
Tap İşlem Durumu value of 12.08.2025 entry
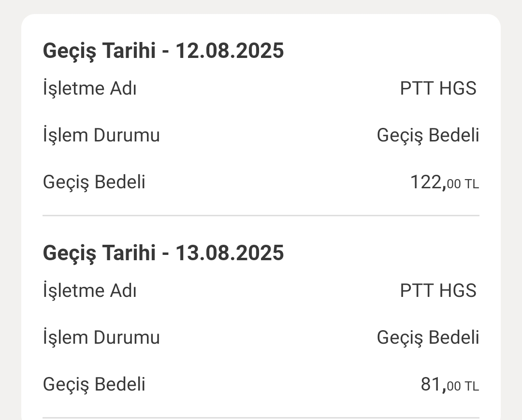tap(428, 135)
